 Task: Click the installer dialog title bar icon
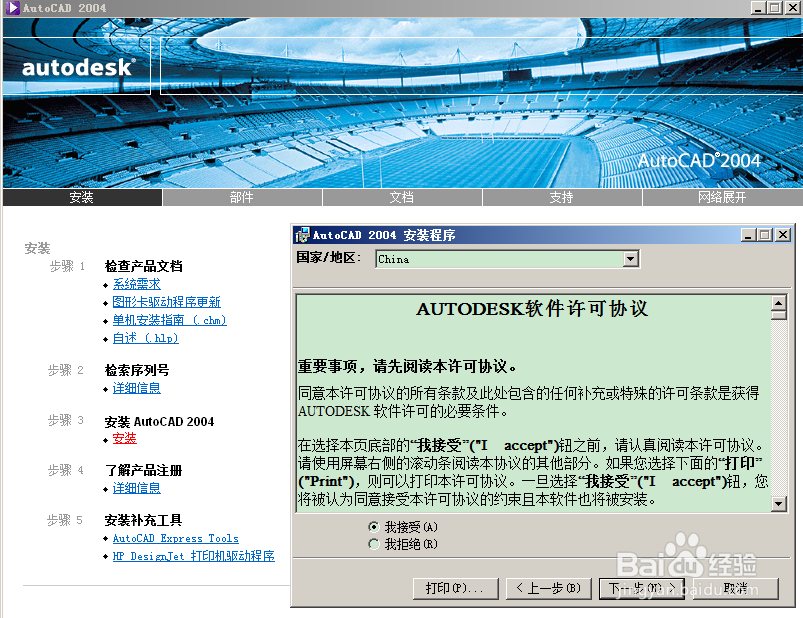tap(302, 235)
